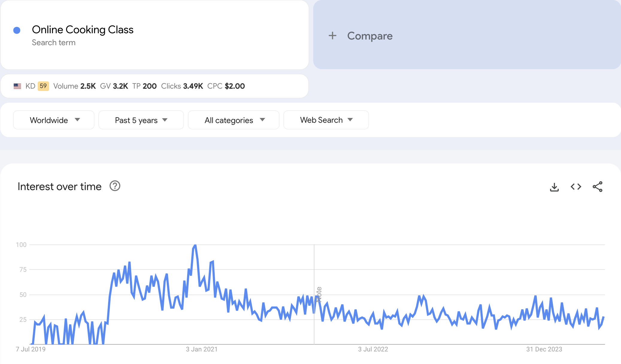Click the embed code icon
Viewport: 621px width, 364px height.
[576, 187]
